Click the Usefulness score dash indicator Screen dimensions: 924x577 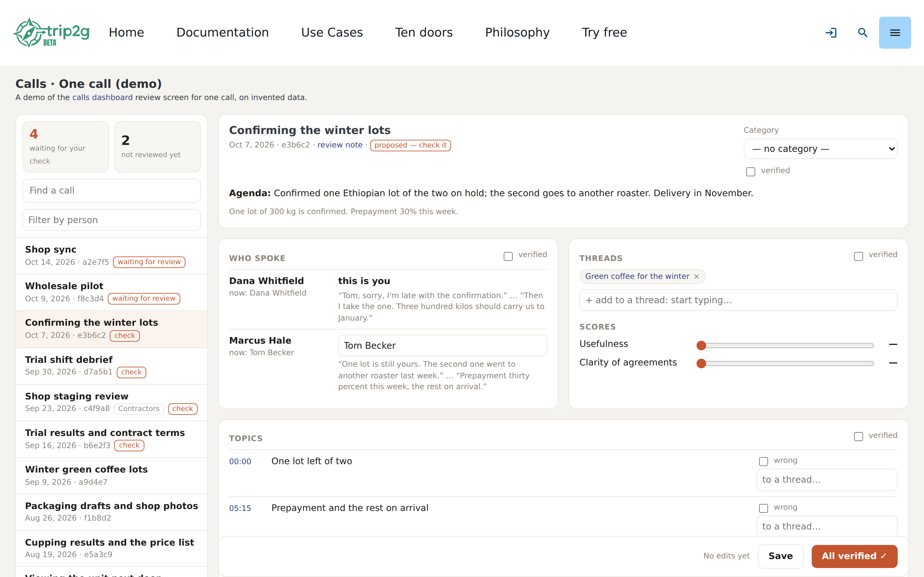(893, 344)
